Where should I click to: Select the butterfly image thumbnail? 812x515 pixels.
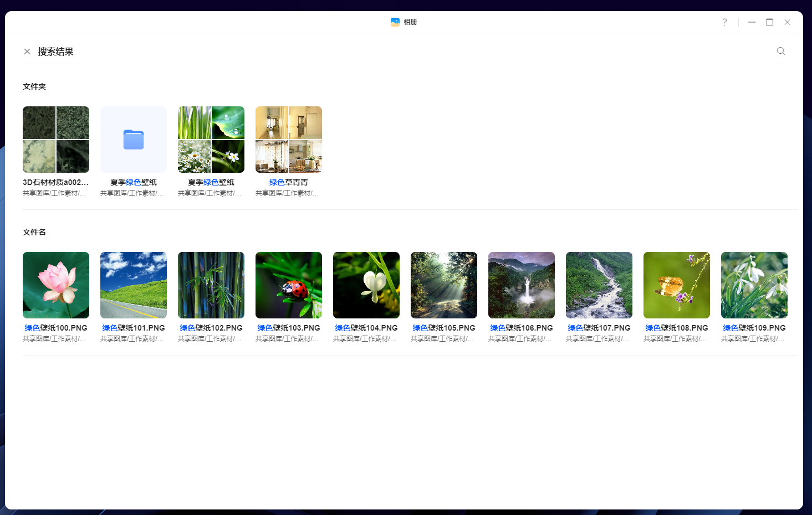(677, 285)
